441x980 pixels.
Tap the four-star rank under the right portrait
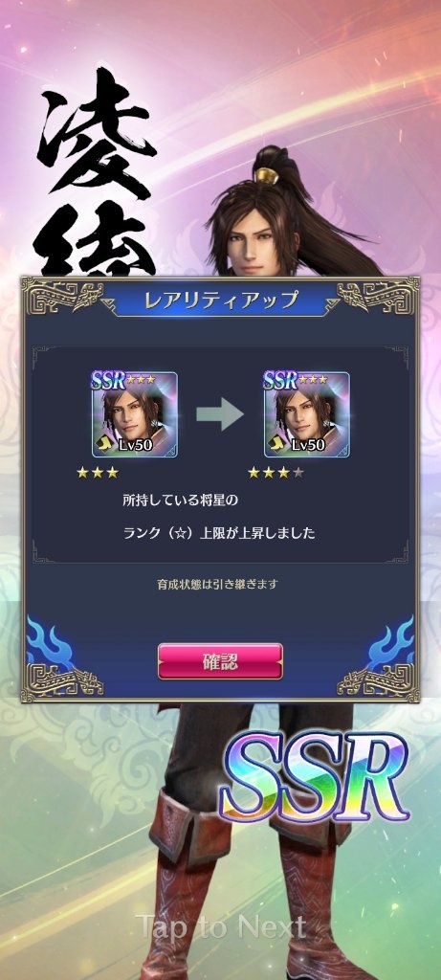click(276, 473)
